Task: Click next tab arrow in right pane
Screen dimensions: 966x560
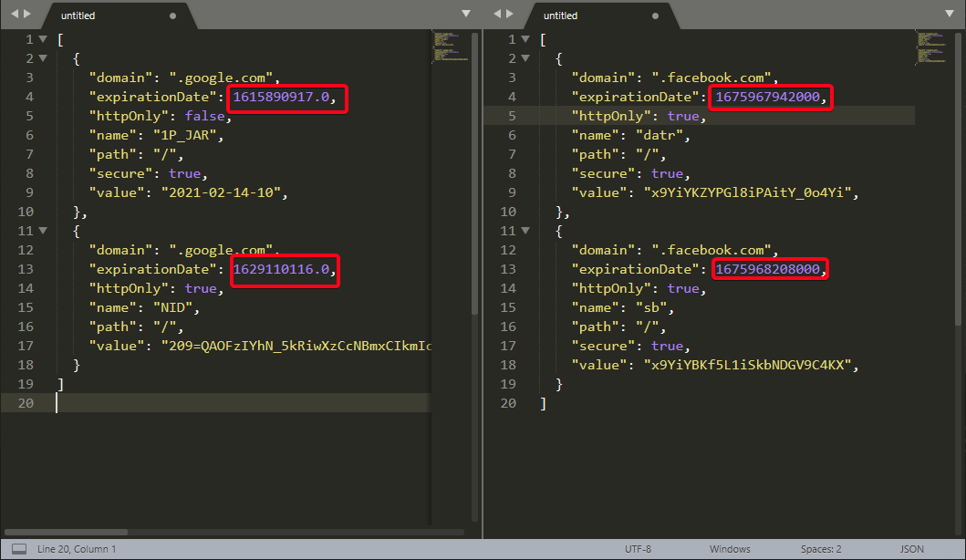Action: tap(510, 14)
